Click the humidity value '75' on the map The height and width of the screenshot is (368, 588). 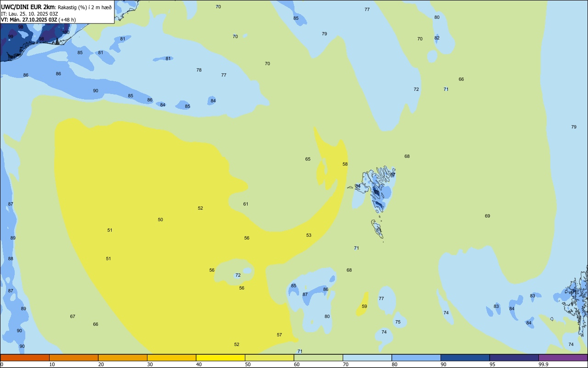pos(398,322)
